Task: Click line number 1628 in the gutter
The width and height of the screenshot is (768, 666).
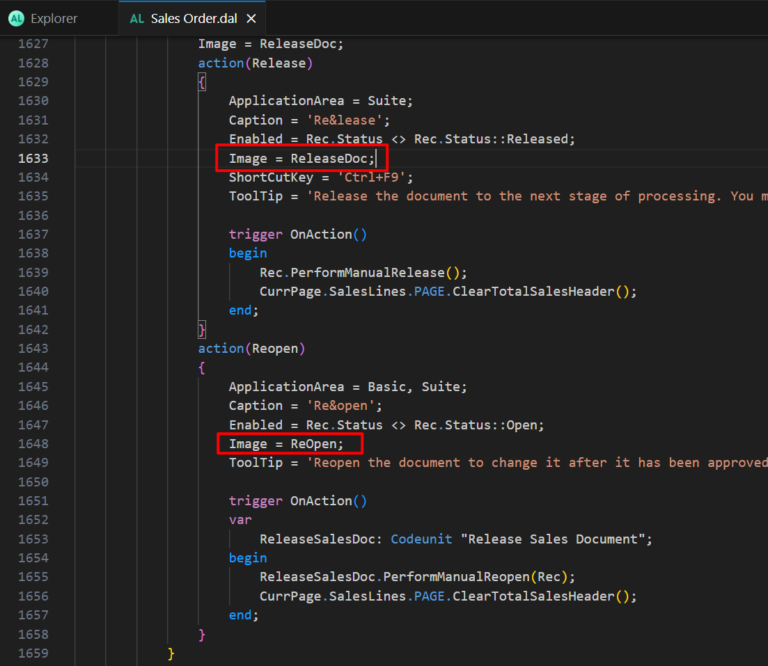Action: (x=33, y=63)
